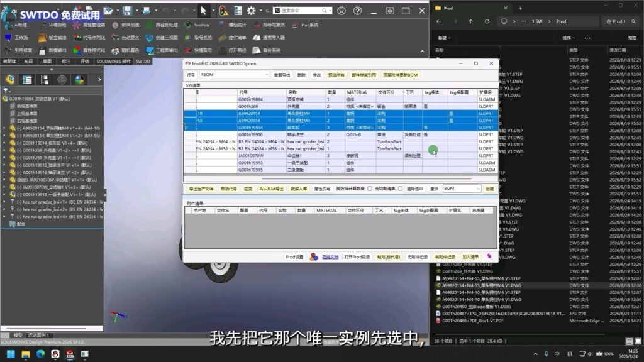The height and width of the screenshot is (362, 644).
Task: Click the 自动更名 auto rename tool
Action: 126,38
